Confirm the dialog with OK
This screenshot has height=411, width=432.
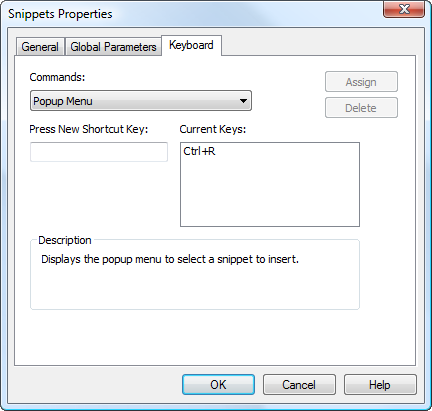pyautogui.click(x=218, y=385)
